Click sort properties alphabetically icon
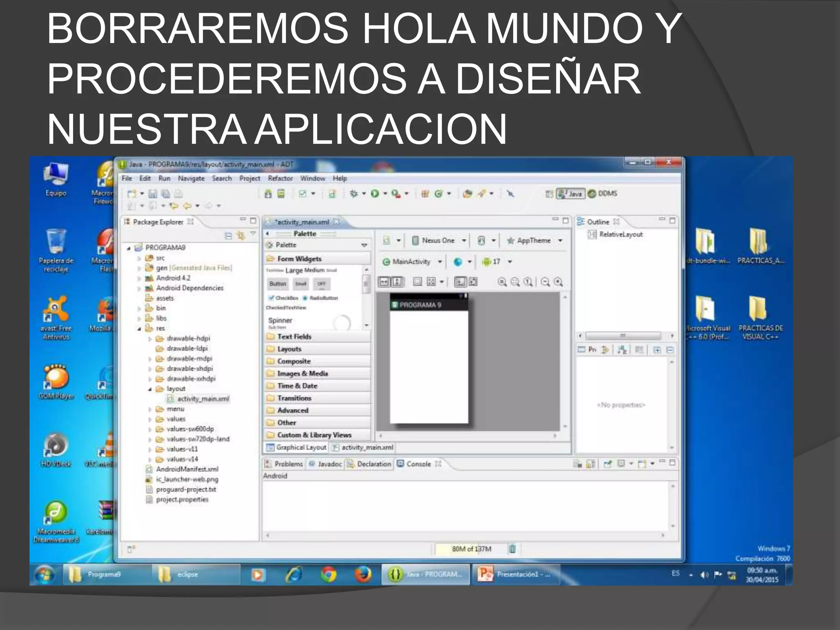The image size is (840, 630). (x=622, y=350)
